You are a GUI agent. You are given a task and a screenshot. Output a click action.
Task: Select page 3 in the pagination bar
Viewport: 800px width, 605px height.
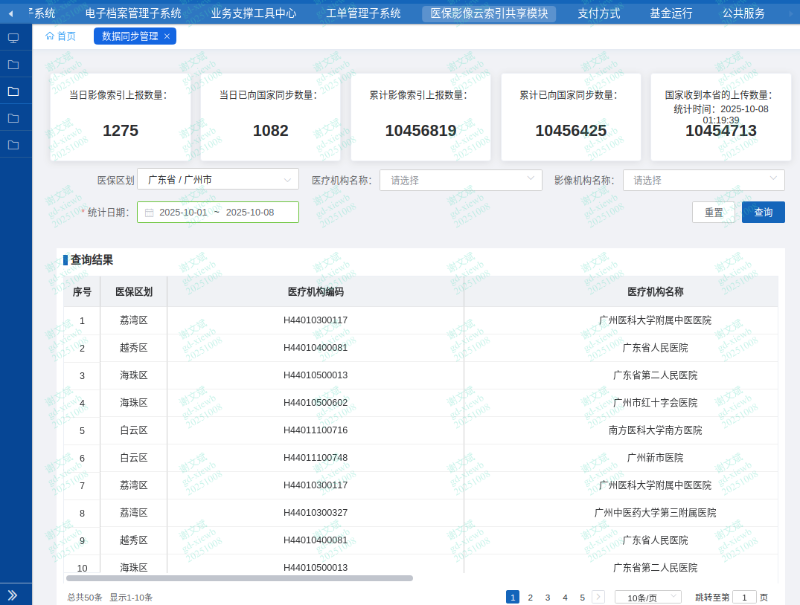coord(547,596)
